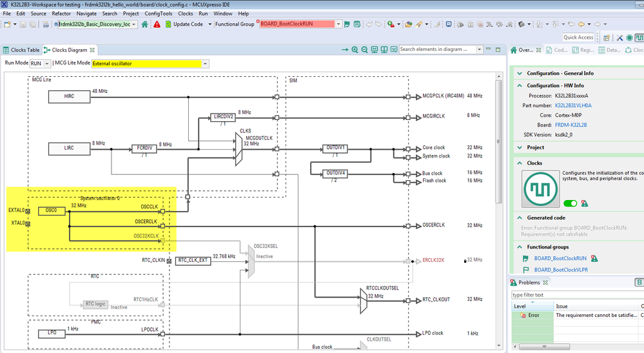
Task: Open the FRDM-K32L2B board link
Action: [571, 125]
